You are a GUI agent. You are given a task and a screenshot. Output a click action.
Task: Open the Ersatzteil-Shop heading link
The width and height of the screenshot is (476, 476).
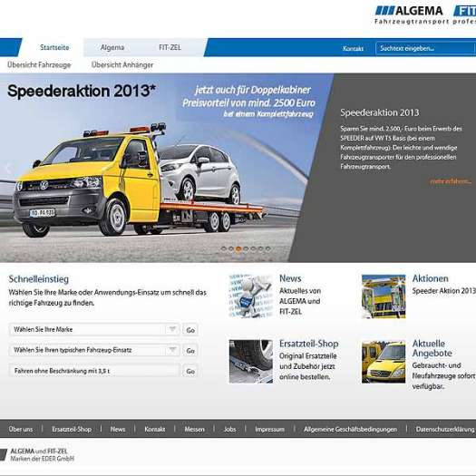(309, 344)
